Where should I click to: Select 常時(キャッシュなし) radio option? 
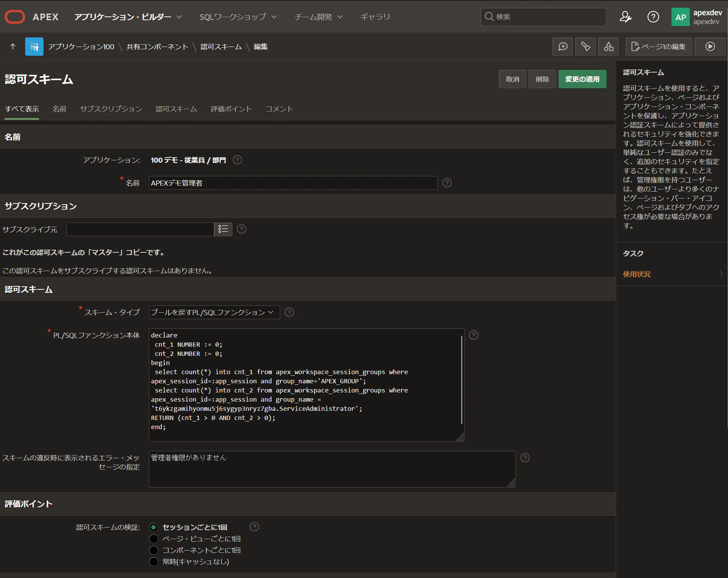click(x=153, y=562)
